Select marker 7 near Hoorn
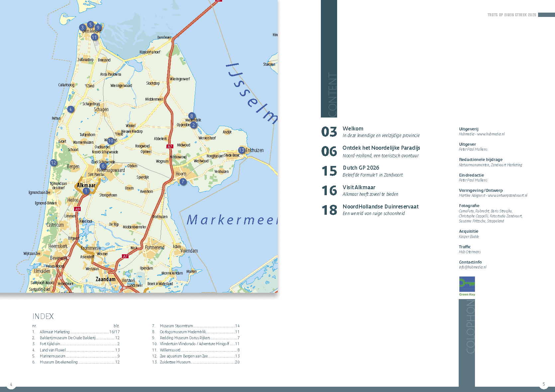The image size is (555, 392). coord(183,182)
